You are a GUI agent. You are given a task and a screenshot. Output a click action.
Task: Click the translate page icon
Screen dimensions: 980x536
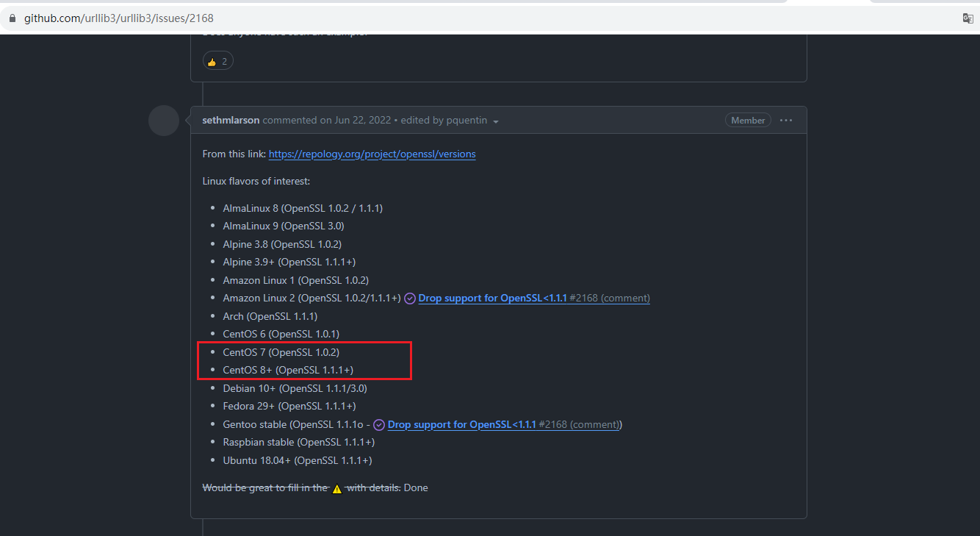tap(968, 18)
